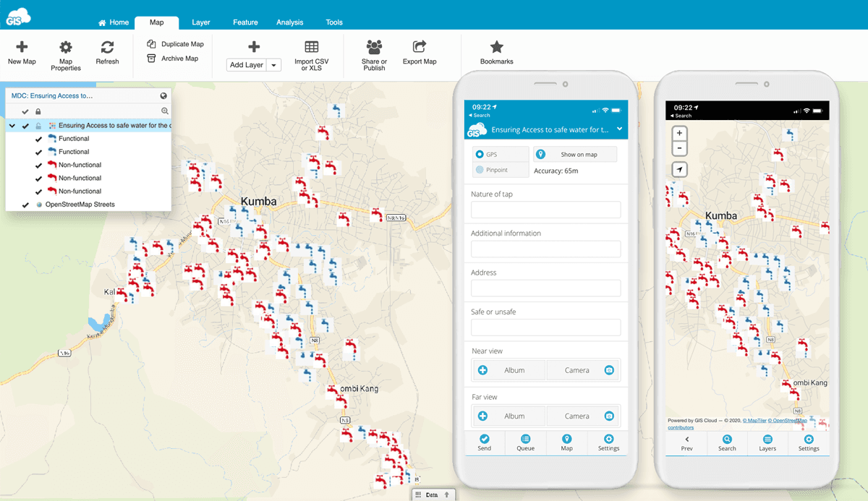The height and width of the screenshot is (501, 868).
Task: Click the Refresh map icon
Action: click(x=107, y=47)
